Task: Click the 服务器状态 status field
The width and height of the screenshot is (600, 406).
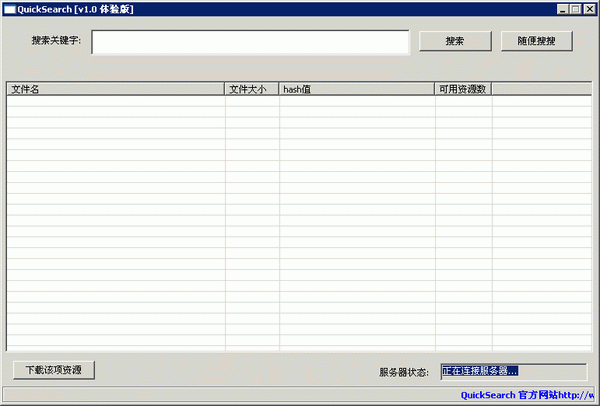Action: (514, 372)
